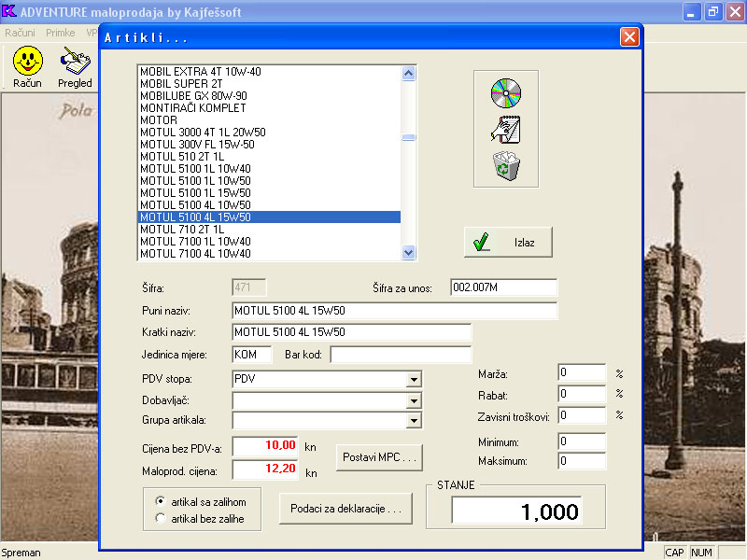This screenshot has width=747, height=560.
Task: Click the 'Maloprod. cijena' field
Action: click(265, 469)
